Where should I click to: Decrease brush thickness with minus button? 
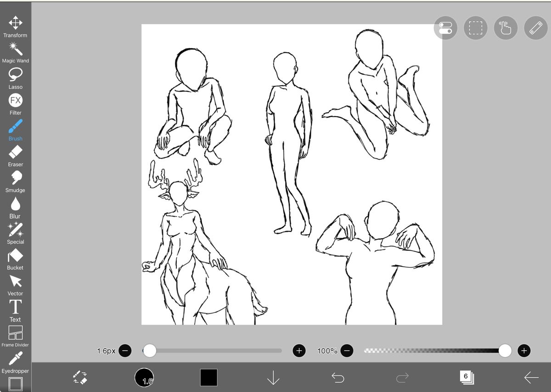coord(125,351)
